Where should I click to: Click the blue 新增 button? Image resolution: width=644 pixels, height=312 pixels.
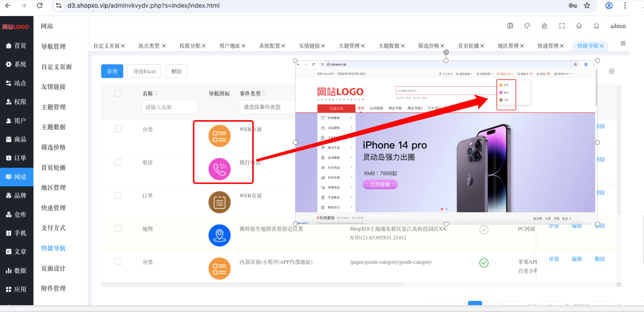click(112, 71)
